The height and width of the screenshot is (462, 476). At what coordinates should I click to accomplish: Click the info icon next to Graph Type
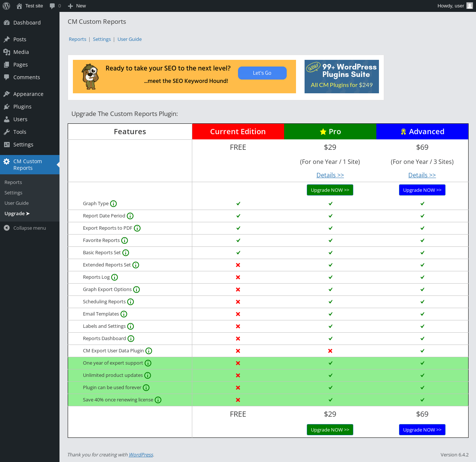(113, 204)
